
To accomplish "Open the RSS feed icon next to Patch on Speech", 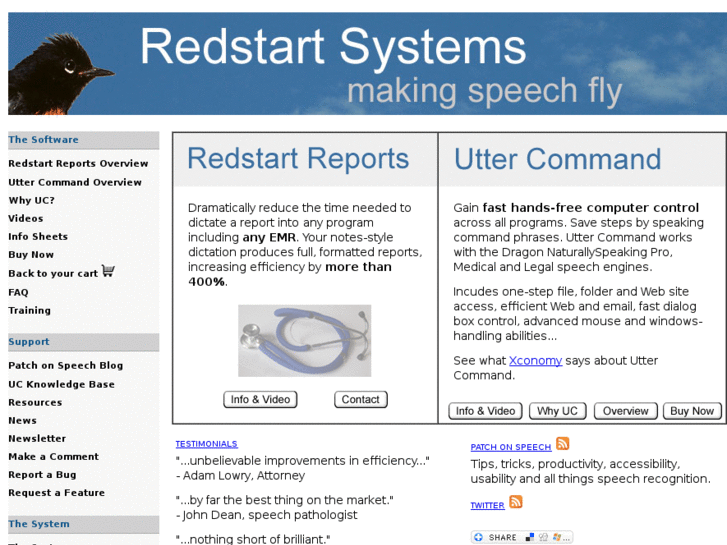I will click(x=562, y=444).
